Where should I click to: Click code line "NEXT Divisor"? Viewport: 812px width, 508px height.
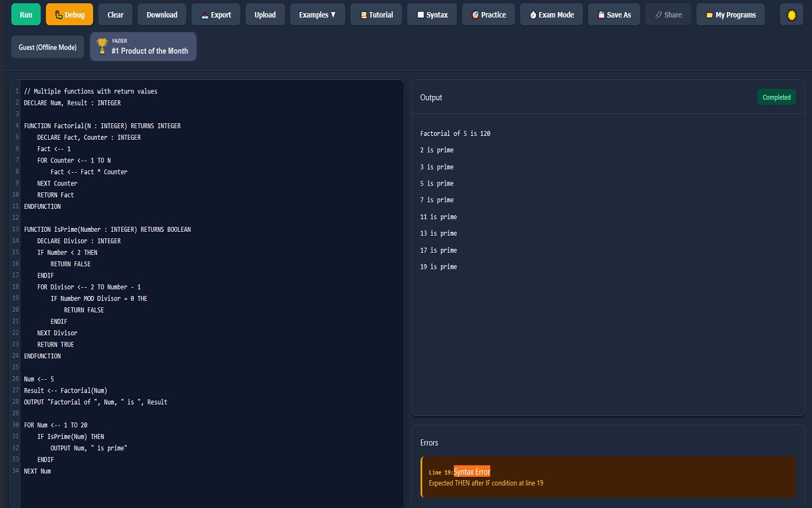coord(57,333)
